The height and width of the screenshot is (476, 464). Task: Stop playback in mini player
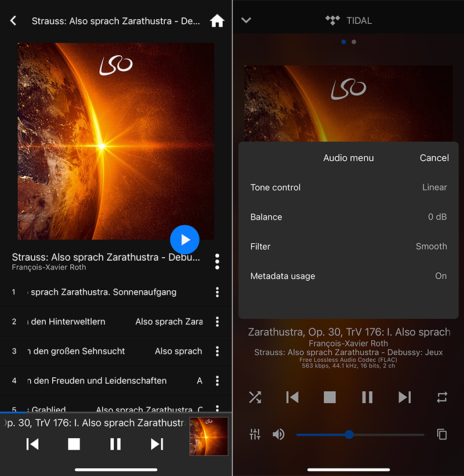coord(74,444)
